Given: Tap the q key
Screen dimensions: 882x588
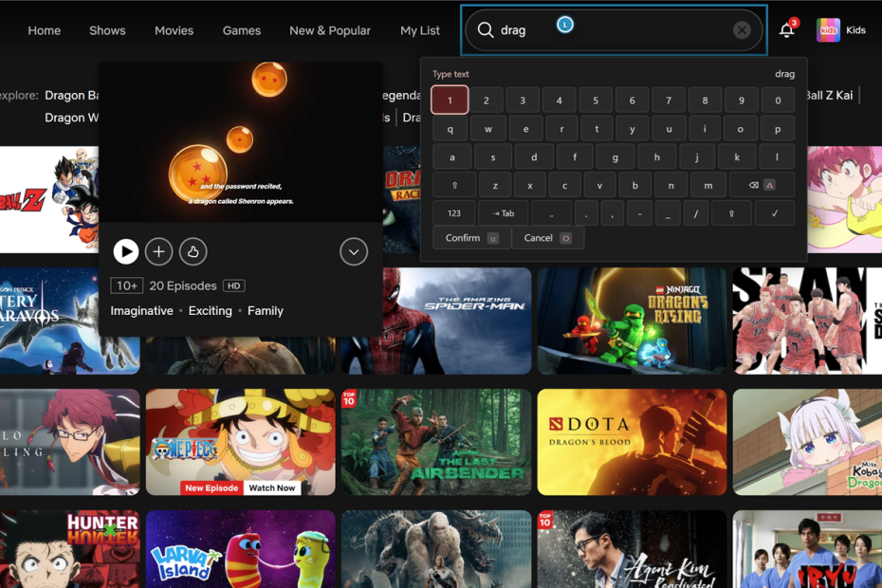Looking at the screenshot, I should (x=450, y=129).
